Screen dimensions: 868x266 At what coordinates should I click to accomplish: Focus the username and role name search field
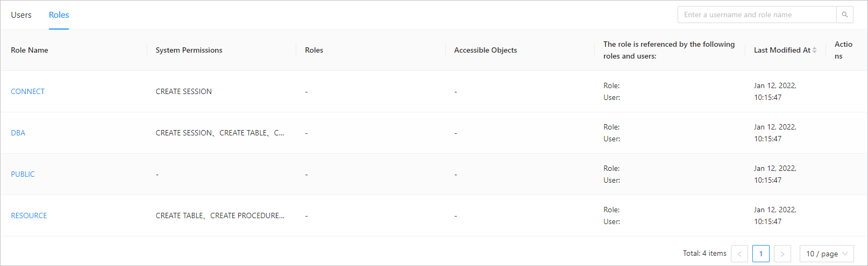click(x=757, y=15)
